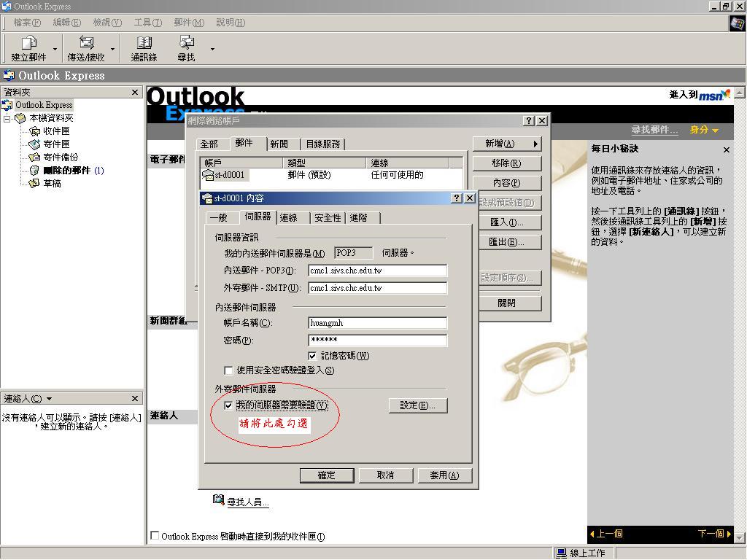Click the Find Message (尋找郵件) link
The width and height of the screenshot is (747, 560).
tap(654, 130)
